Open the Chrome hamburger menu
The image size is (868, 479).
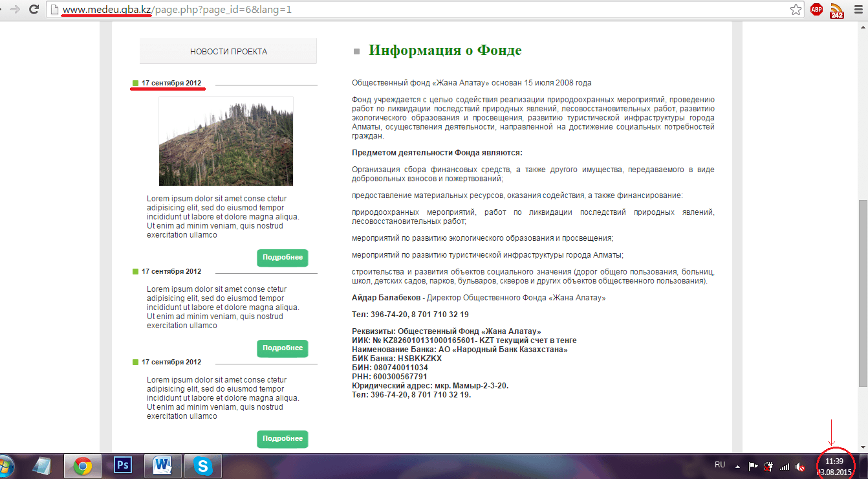[860, 10]
